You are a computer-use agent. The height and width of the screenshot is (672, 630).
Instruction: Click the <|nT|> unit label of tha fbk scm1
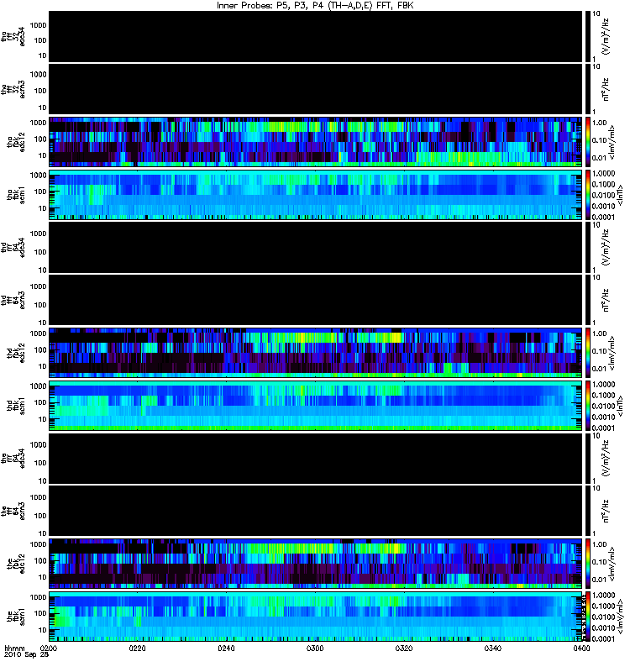[x=620, y=195]
